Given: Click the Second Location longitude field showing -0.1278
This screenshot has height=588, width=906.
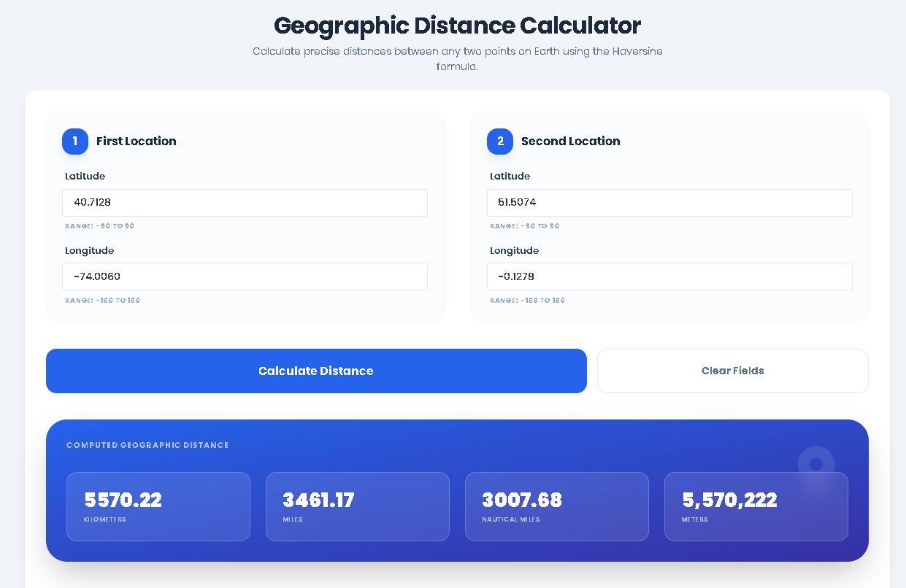Looking at the screenshot, I should pos(669,276).
